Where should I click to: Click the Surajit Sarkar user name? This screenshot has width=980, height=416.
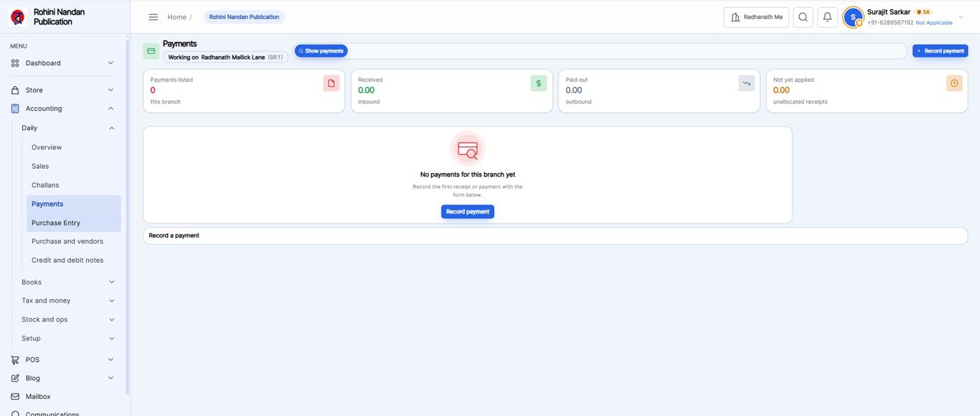888,12
